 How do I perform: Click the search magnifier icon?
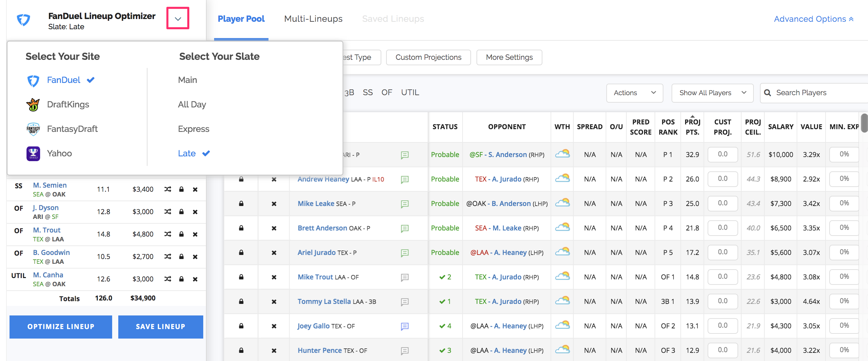point(767,93)
